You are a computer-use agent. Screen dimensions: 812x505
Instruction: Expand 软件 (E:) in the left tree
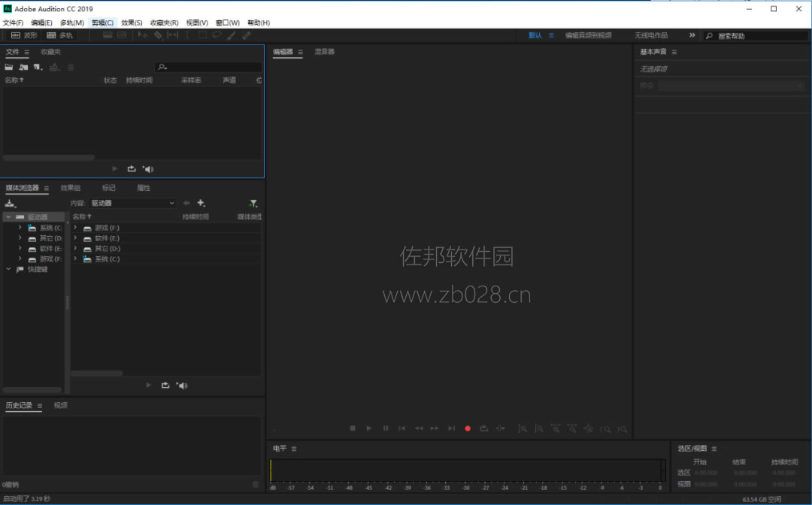tap(20, 248)
